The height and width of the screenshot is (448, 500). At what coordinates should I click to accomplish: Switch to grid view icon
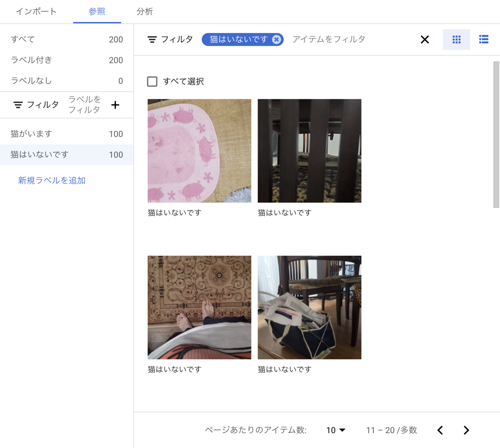[456, 40]
